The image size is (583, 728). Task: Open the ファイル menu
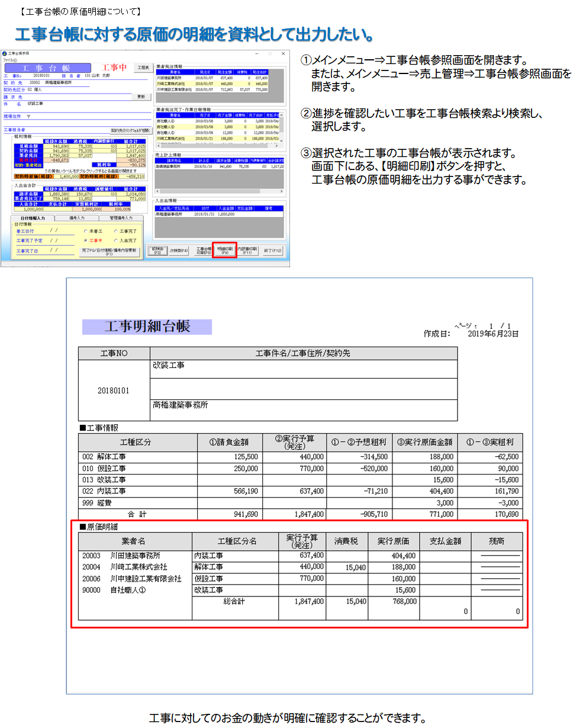10,60
